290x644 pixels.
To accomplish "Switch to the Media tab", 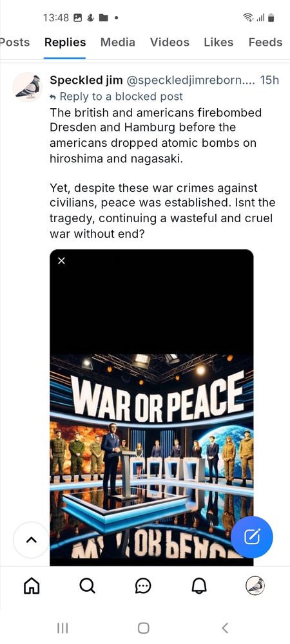I will pos(117,43).
